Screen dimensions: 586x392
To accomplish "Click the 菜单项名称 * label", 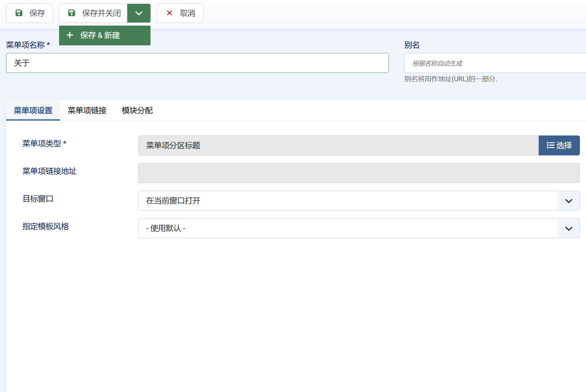I will [x=28, y=45].
